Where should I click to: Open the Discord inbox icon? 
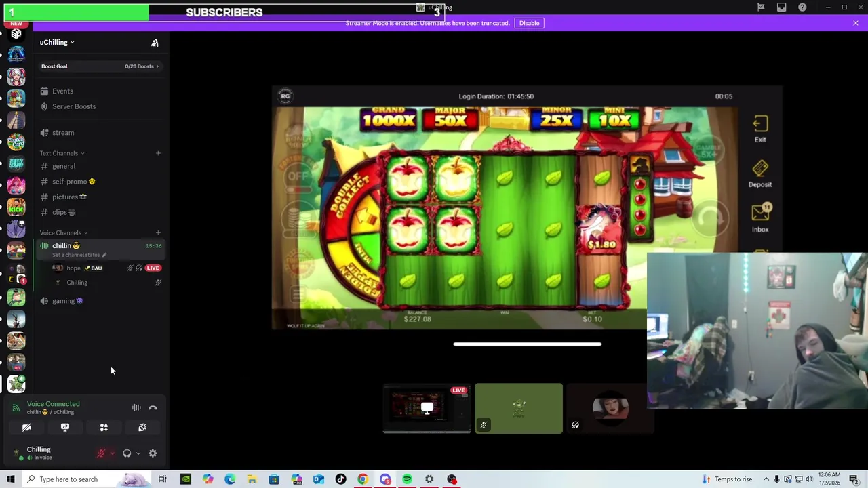[782, 7]
